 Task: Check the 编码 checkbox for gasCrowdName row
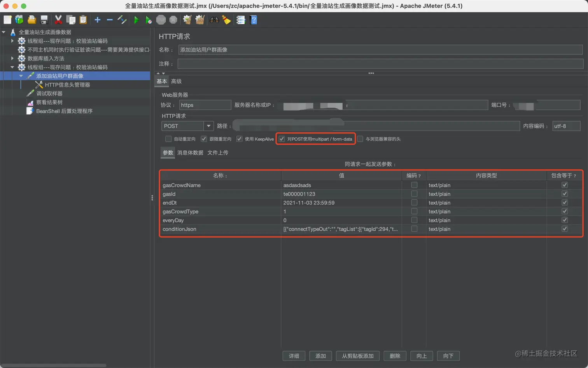click(x=414, y=185)
